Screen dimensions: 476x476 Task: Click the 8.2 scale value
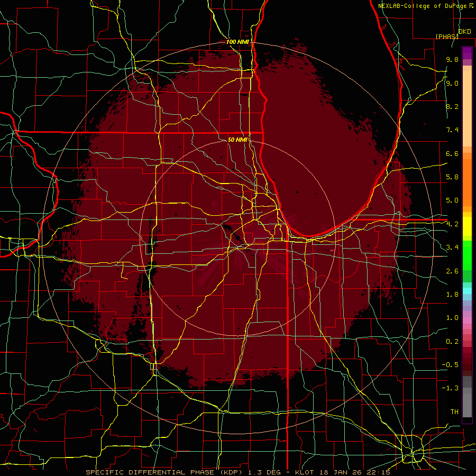coord(452,106)
